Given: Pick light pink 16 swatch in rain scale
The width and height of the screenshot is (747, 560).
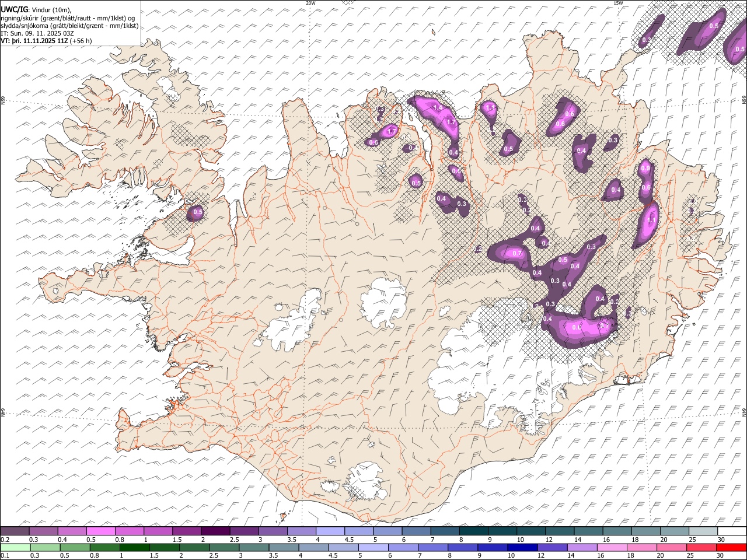Looking at the screenshot, I should pyautogui.click(x=612, y=548).
